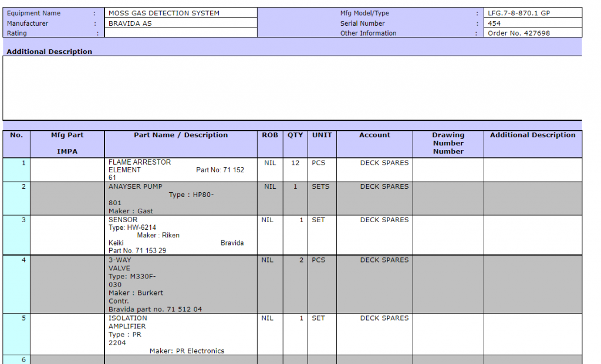Select the QTY column header
Screen dimensions: 601x364
(x=295, y=135)
